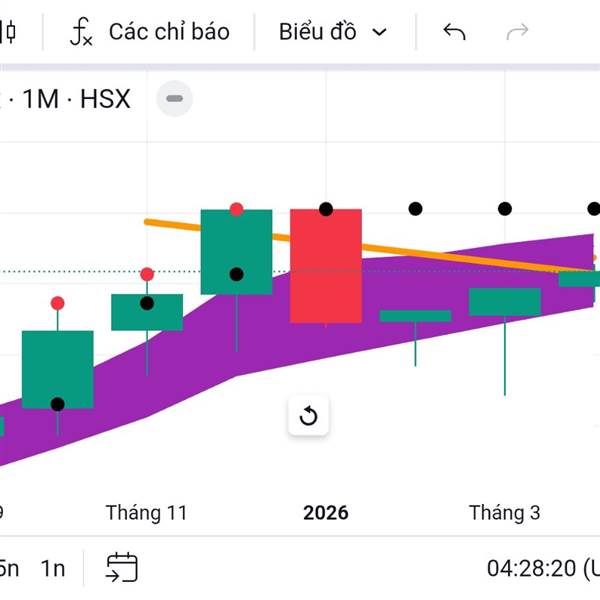The width and height of the screenshot is (600, 600).
Task: Click the 2026 label on time axis
Action: 326,513
